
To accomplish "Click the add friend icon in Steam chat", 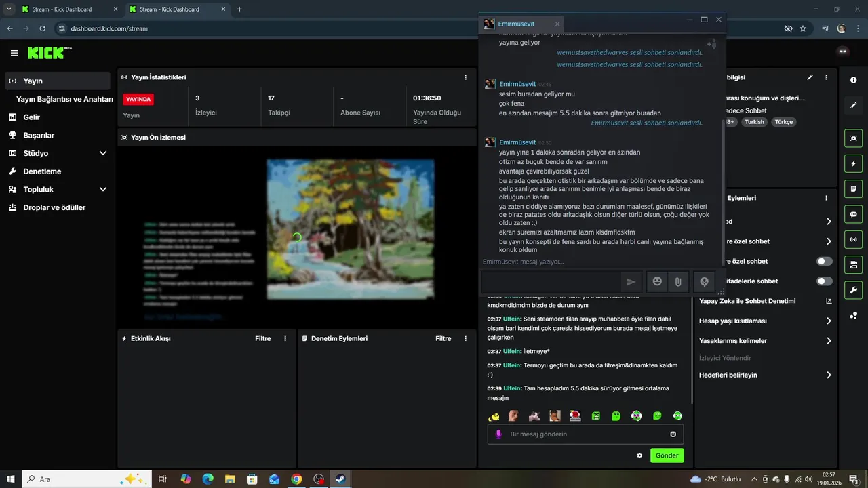I will pyautogui.click(x=711, y=44).
